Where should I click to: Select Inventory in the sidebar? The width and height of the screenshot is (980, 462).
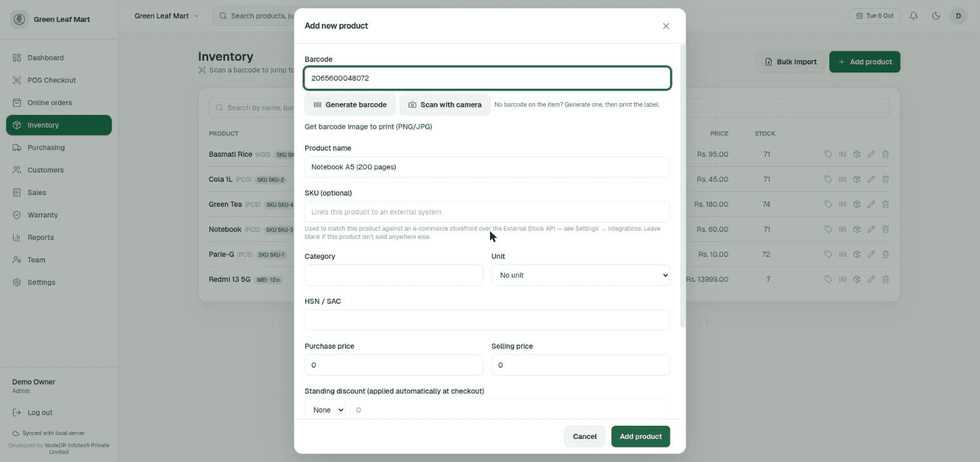59,125
